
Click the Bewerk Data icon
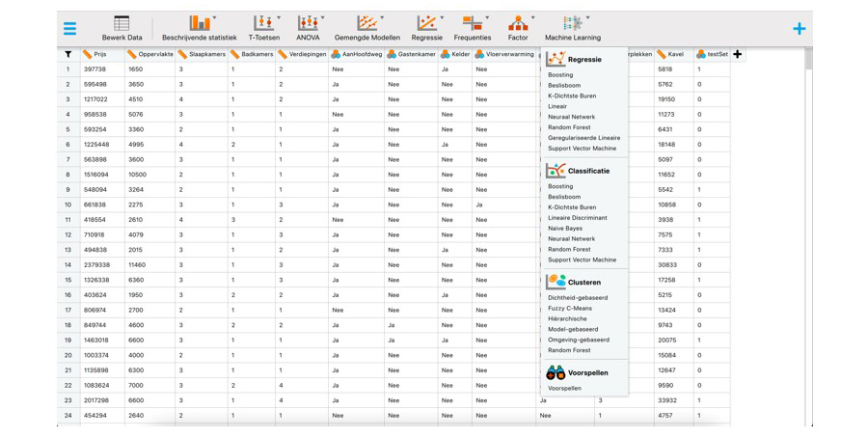[122, 28]
